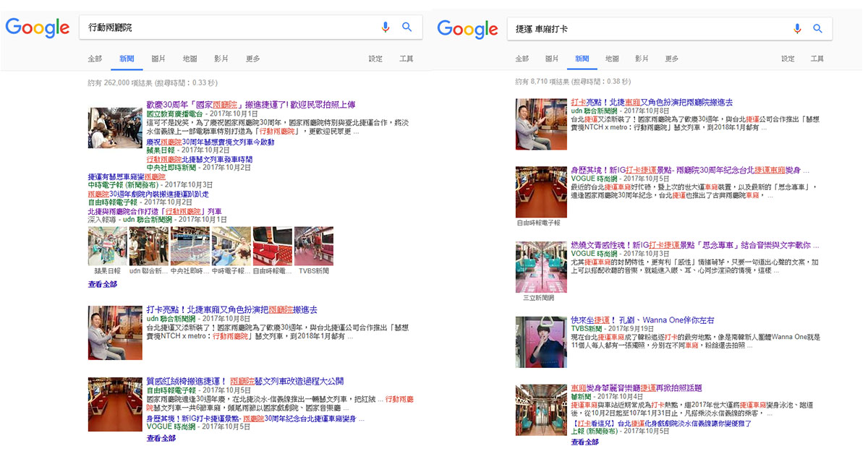Open headline 車廂變身華麗音樂廳捷運再掀拍照話題
The image size is (868, 454).
tap(637, 388)
